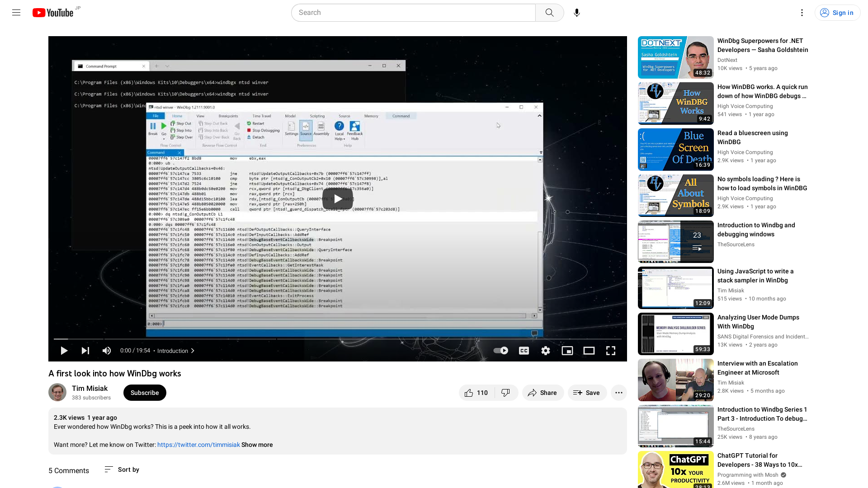Open more actions ellipsis below video
This screenshot has width=868, height=488.
point(619,393)
